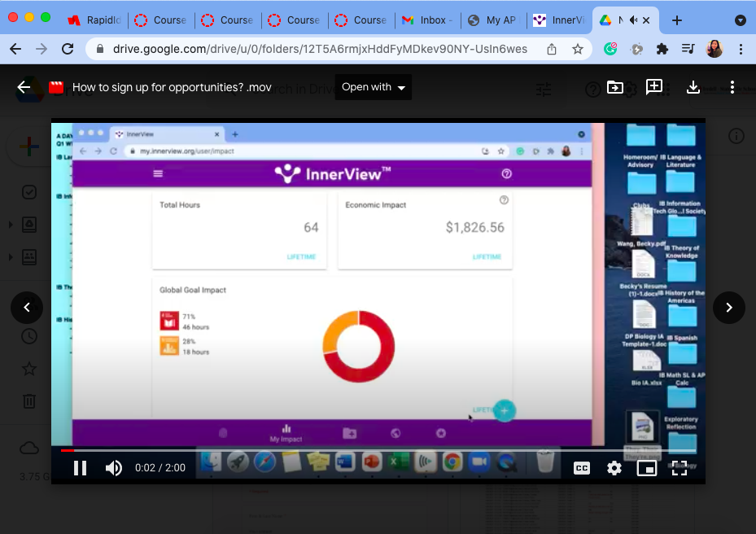The image size is (756, 534).
Task: Open the Grammarly extension icon
Action: click(610, 49)
